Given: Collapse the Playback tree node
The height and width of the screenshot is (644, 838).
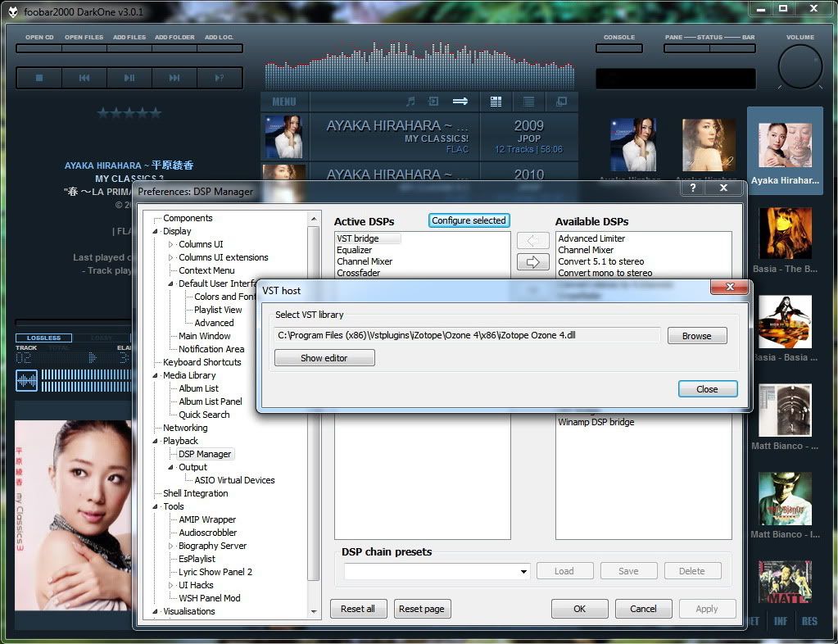Looking at the screenshot, I should coord(155,441).
